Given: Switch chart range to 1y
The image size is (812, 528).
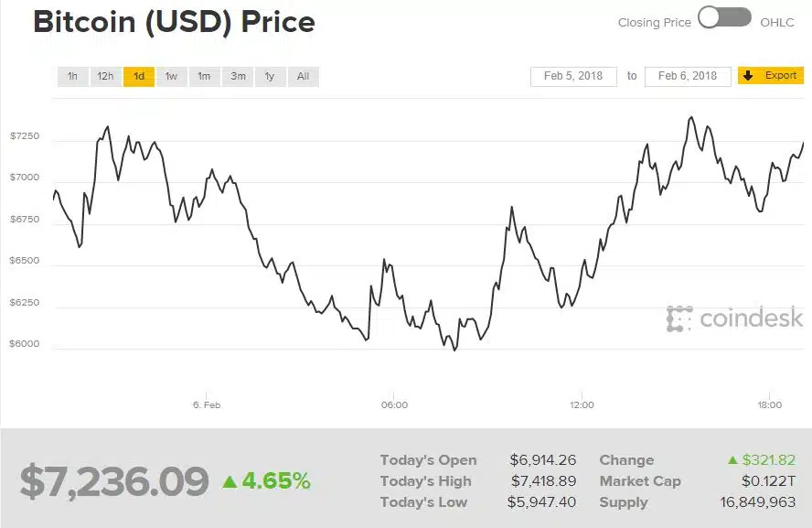Looking at the screenshot, I should click(270, 77).
